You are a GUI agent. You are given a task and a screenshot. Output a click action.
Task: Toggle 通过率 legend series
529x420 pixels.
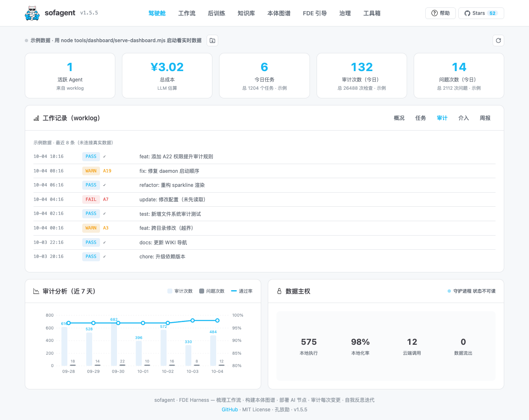tap(242, 291)
